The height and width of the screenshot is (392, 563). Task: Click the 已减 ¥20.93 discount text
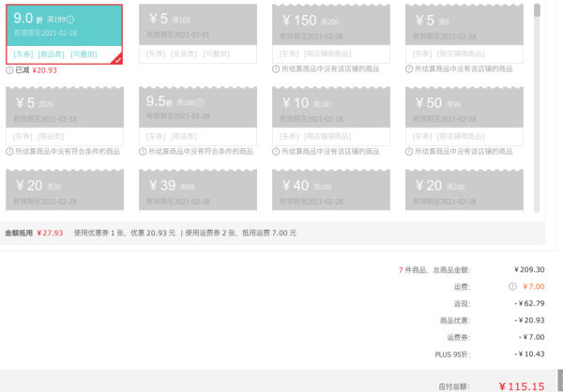pyautogui.click(x=37, y=70)
